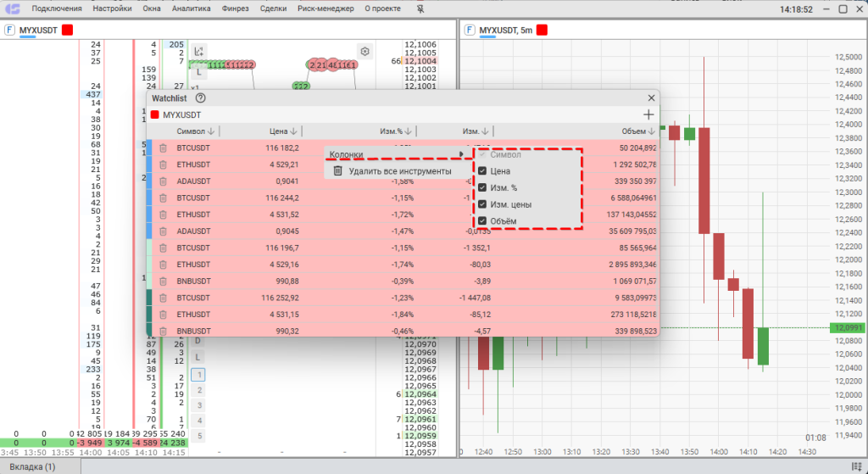This screenshot has height=474, width=868.
Task: Click the trash icon next to BNBUSDT 990,88
Action: (x=163, y=281)
